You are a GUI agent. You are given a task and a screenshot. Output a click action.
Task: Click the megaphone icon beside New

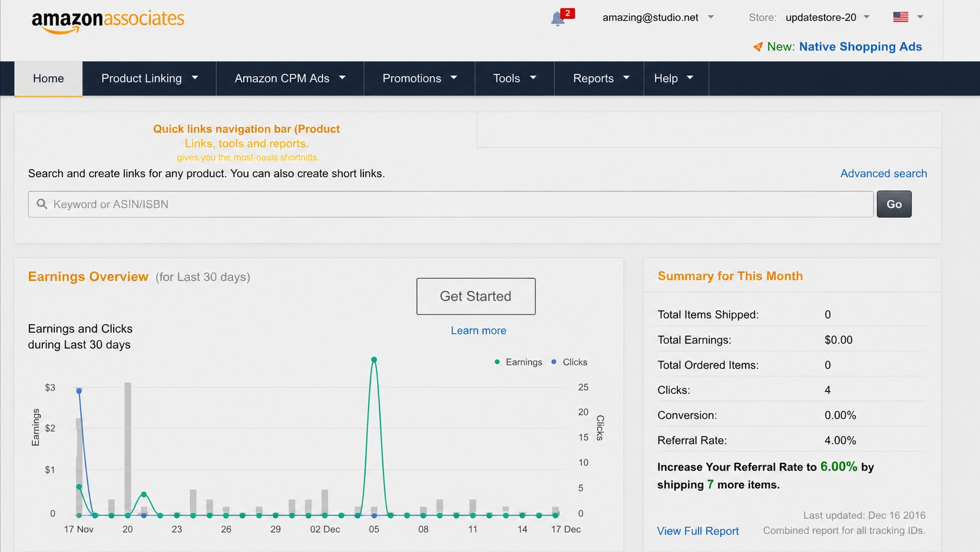pyautogui.click(x=758, y=46)
